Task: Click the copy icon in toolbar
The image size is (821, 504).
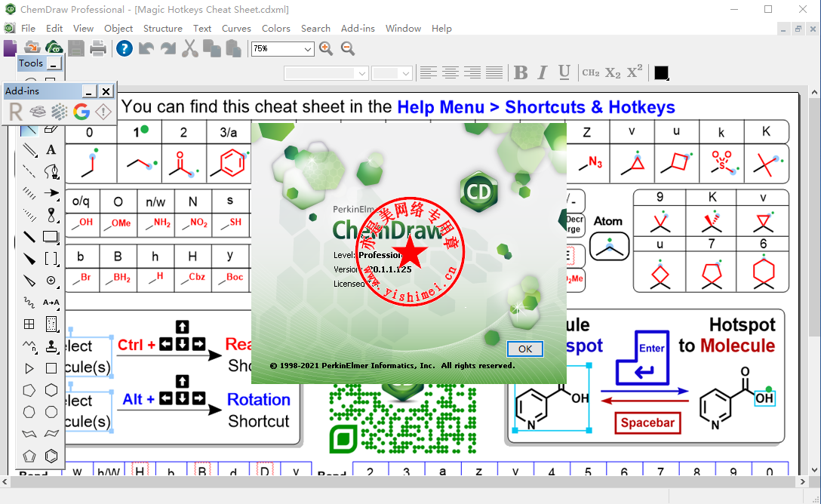Action: pos(211,49)
